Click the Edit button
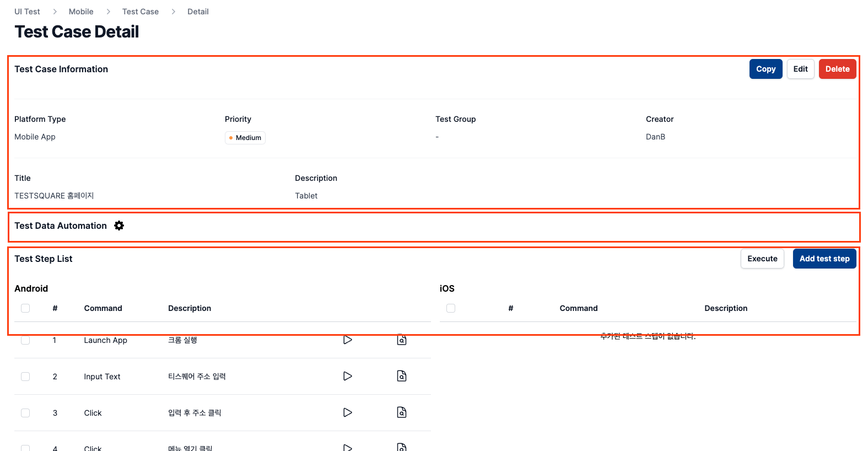Image resolution: width=868 pixels, height=451 pixels. 801,69
